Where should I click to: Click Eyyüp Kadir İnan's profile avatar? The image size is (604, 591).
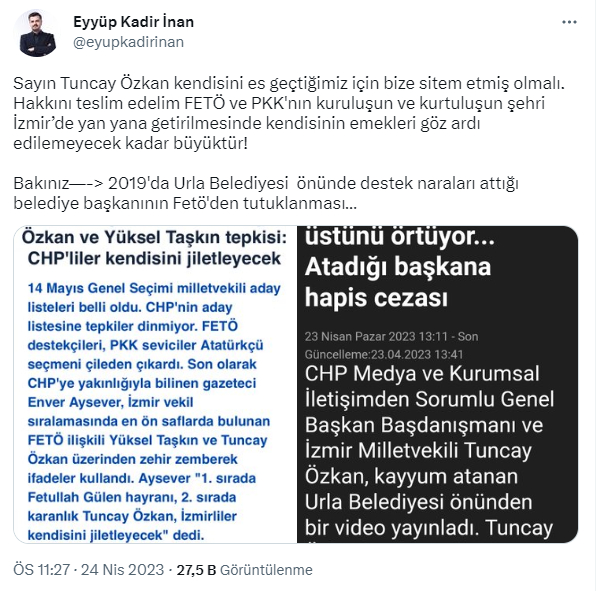point(36,34)
